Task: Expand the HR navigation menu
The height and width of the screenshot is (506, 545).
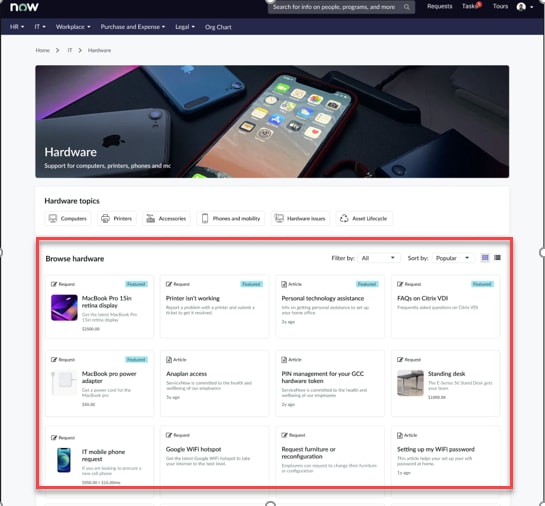Action: (x=17, y=27)
